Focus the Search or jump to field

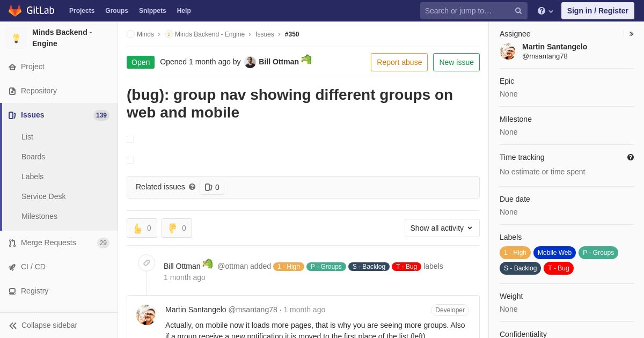point(473,11)
